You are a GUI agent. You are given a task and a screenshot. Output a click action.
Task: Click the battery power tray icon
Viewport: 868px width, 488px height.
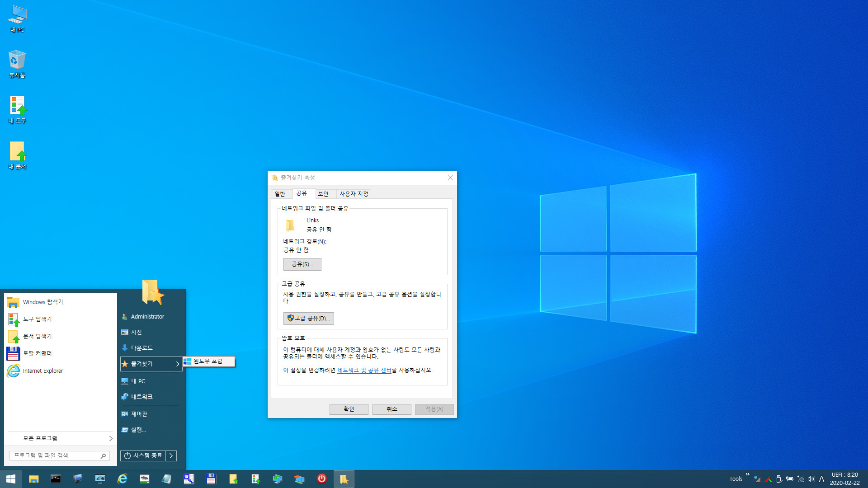tap(789, 479)
